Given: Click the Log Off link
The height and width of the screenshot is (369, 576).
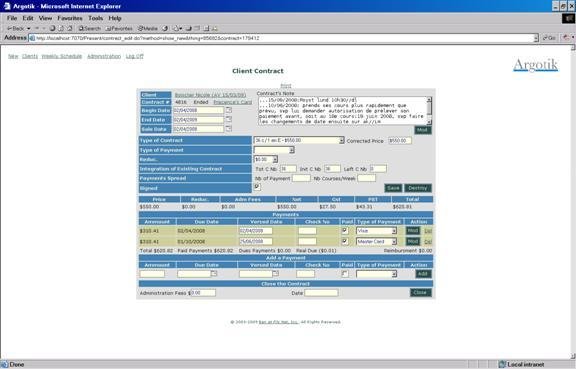Looking at the screenshot, I should pos(134,56).
